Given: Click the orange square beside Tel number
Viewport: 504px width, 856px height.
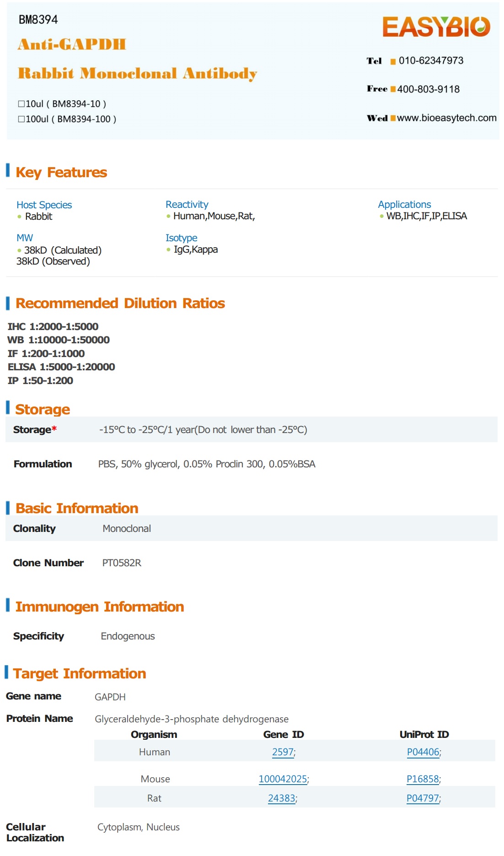Looking at the screenshot, I should (x=393, y=61).
